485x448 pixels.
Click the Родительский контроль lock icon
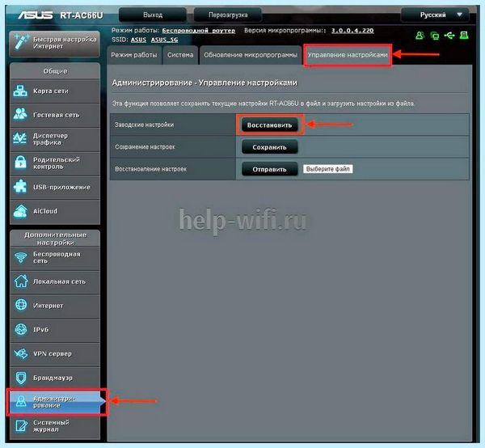[20, 162]
